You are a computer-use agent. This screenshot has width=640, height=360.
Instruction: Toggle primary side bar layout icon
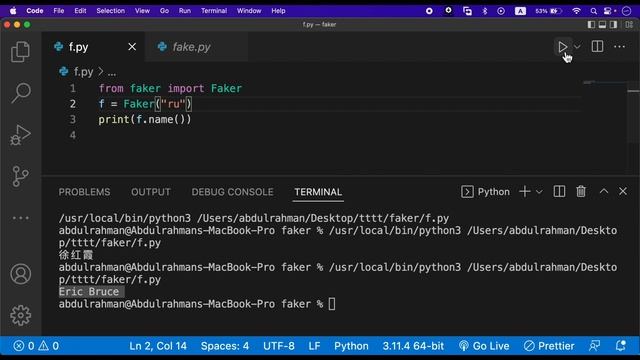(591, 24)
